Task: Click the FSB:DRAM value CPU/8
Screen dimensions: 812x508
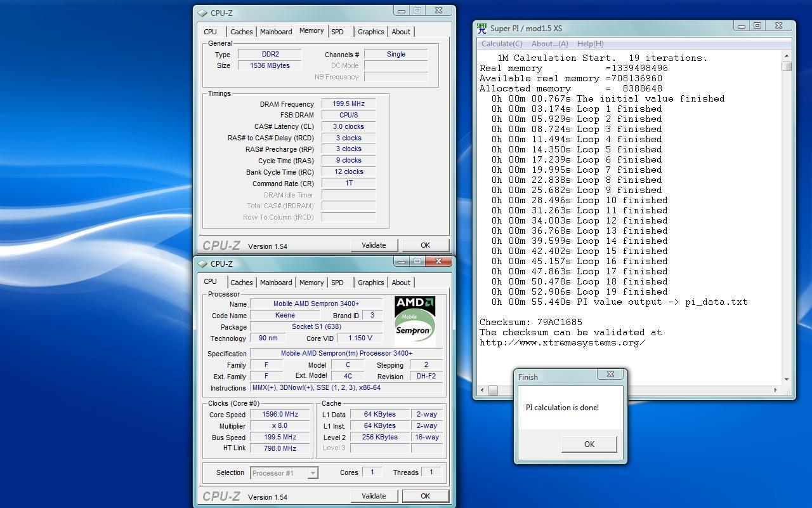Action: [348, 115]
